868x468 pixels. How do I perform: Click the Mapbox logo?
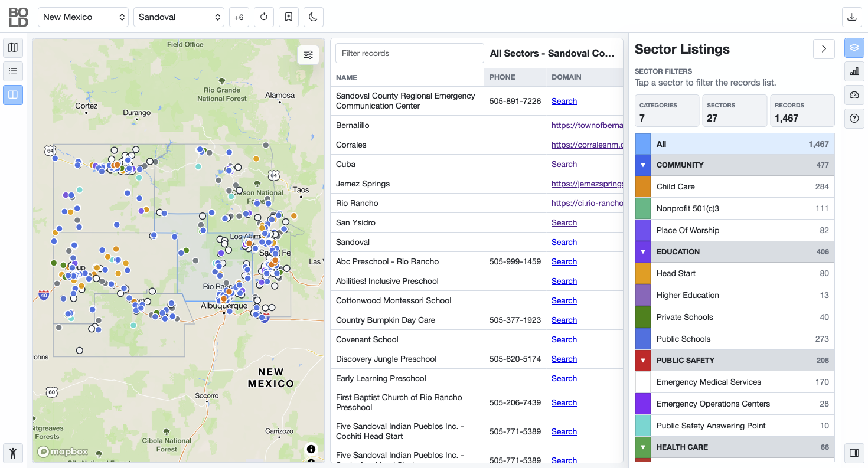(x=63, y=451)
